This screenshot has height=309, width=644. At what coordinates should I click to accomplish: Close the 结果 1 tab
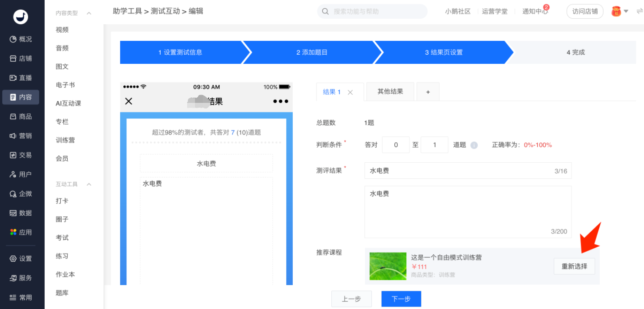click(x=350, y=92)
